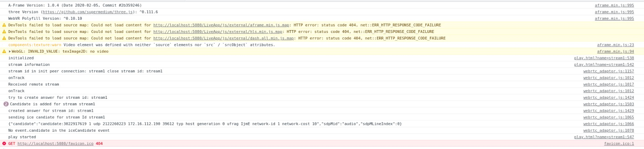644x149 pixels.
Task: Open the aframe.min.js.map URL in the warning
Action: pos(221,25)
